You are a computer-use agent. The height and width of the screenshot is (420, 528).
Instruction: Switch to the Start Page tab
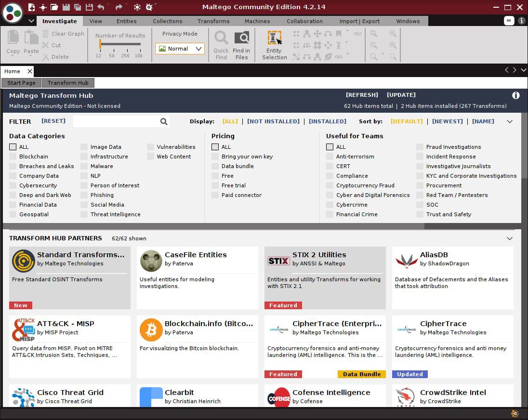(21, 83)
